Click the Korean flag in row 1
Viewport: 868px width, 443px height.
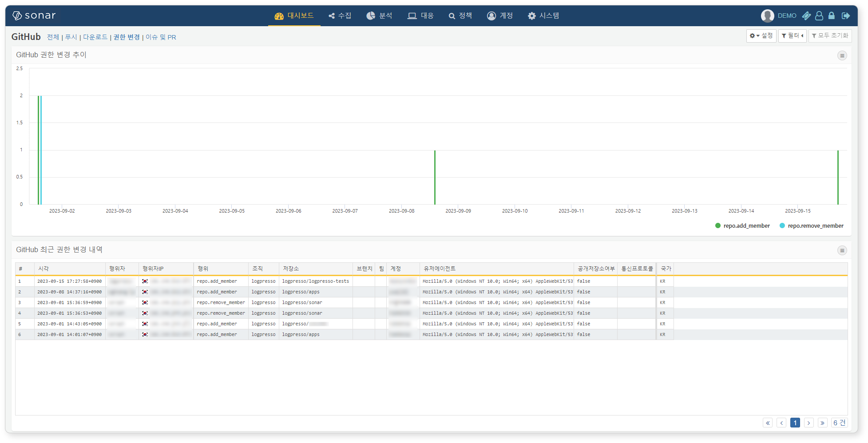coord(145,281)
